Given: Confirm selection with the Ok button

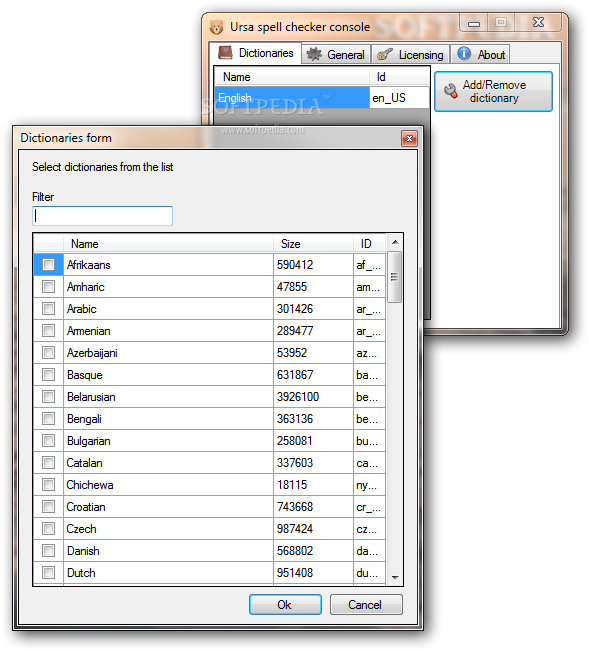Looking at the screenshot, I should [285, 604].
